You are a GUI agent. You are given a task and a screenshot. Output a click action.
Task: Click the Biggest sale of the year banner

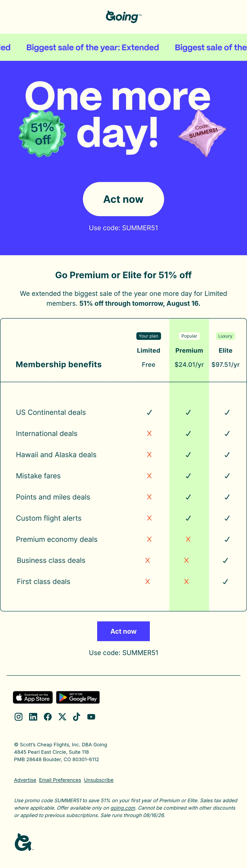(x=123, y=47)
